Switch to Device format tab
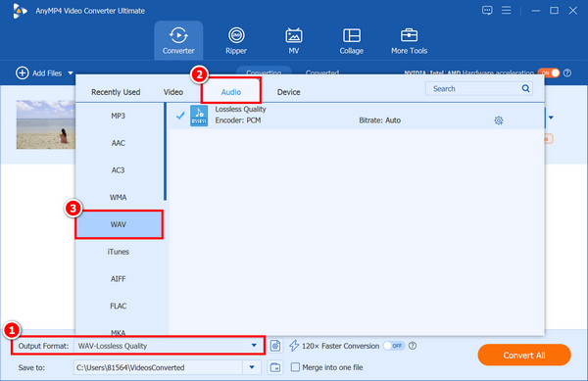This screenshot has width=588, height=381. (x=288, y=92)
